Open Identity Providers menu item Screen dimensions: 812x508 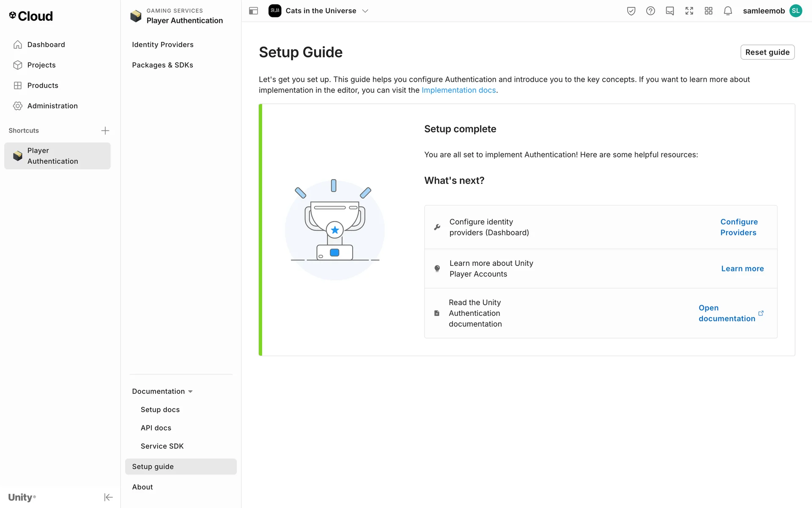tap(162, 44)
